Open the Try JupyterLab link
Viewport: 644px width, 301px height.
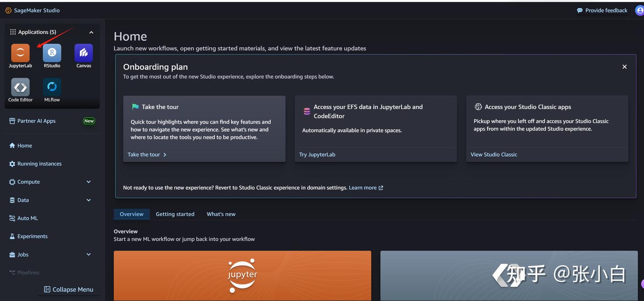317,155
